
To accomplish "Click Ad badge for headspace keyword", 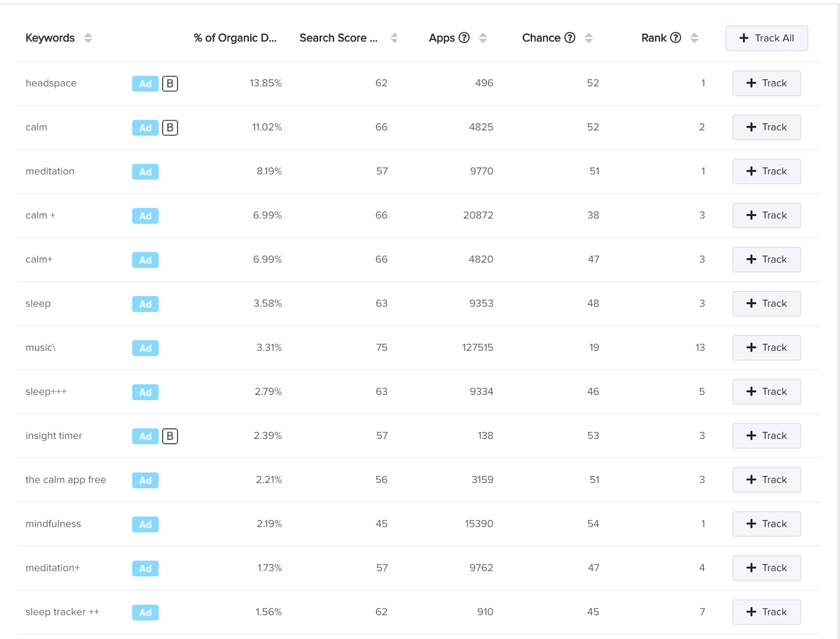I will 145,83.
